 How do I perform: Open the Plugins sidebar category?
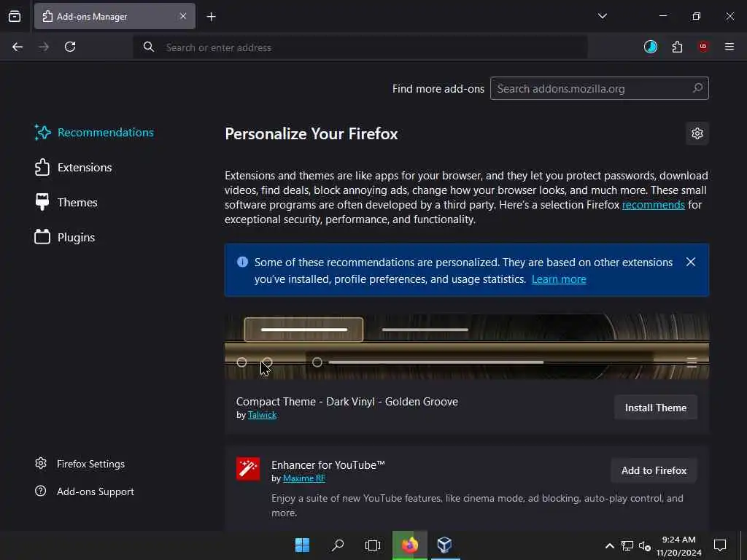tap(65, 237)
